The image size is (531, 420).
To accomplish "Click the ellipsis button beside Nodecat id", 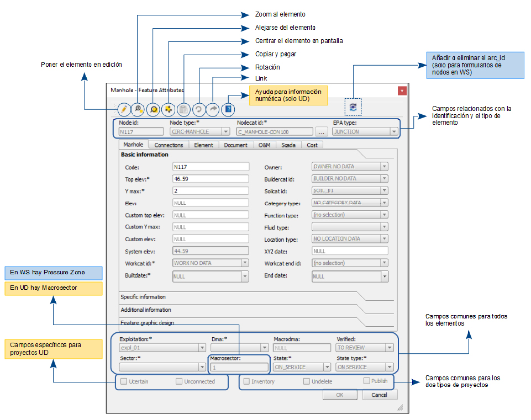I will (x=322, y=131).
